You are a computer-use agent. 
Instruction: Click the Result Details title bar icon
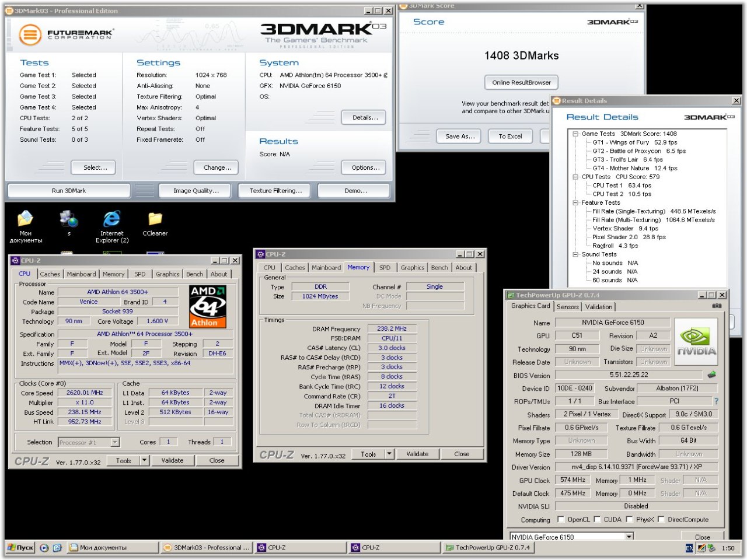(557, 101)
